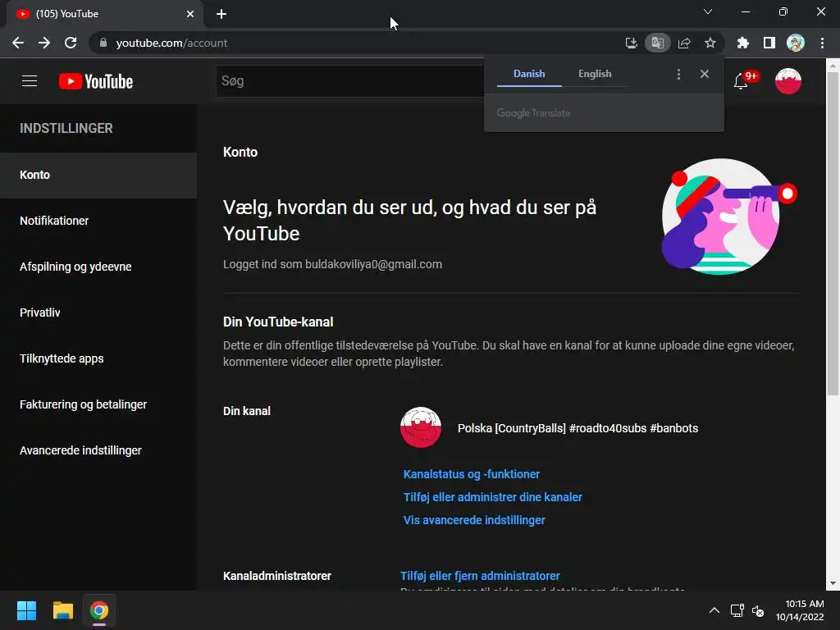The width and height of the screenshot is (840, 630).
Task: Click the address bar URL
Action: (171, 43)
